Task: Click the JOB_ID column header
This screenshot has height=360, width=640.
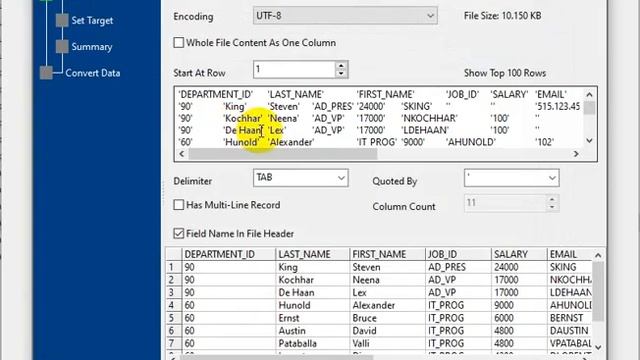Action: [458, 254]
